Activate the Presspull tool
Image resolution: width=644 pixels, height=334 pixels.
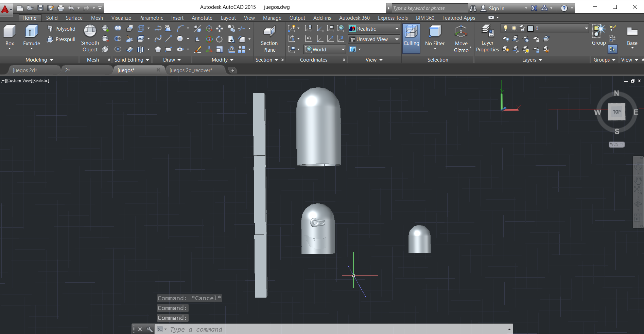(62, 39)
